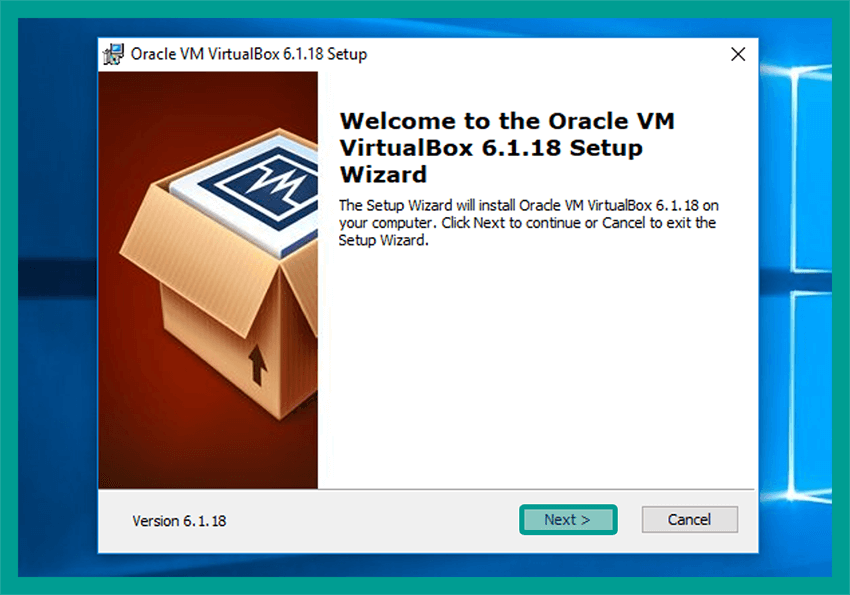This screenshot has width=850, height=595.
Task: Close the setup window with the X
Action: tap(738, 54)
